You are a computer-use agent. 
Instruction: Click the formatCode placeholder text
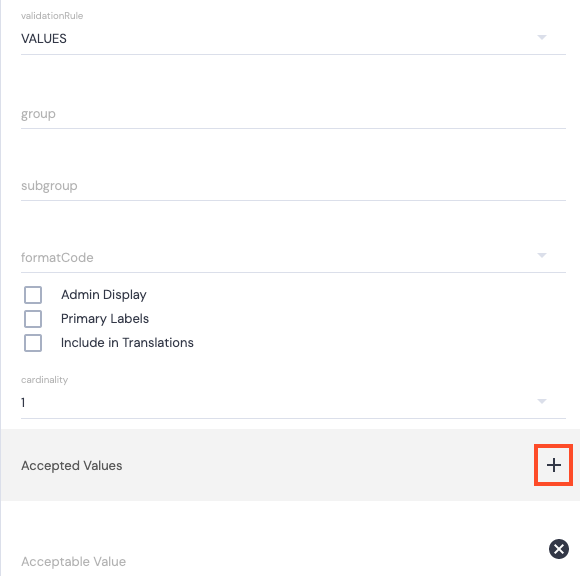click(x=57, y=257)
